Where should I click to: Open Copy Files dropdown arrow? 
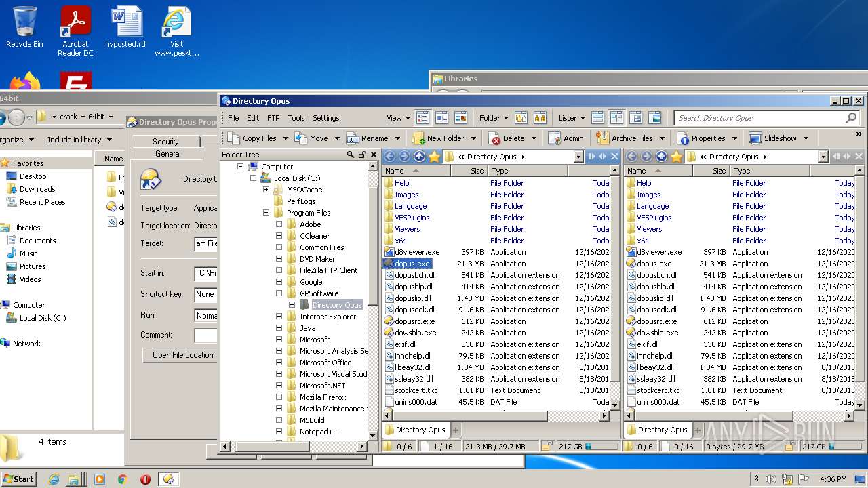[x=285, y=138]
